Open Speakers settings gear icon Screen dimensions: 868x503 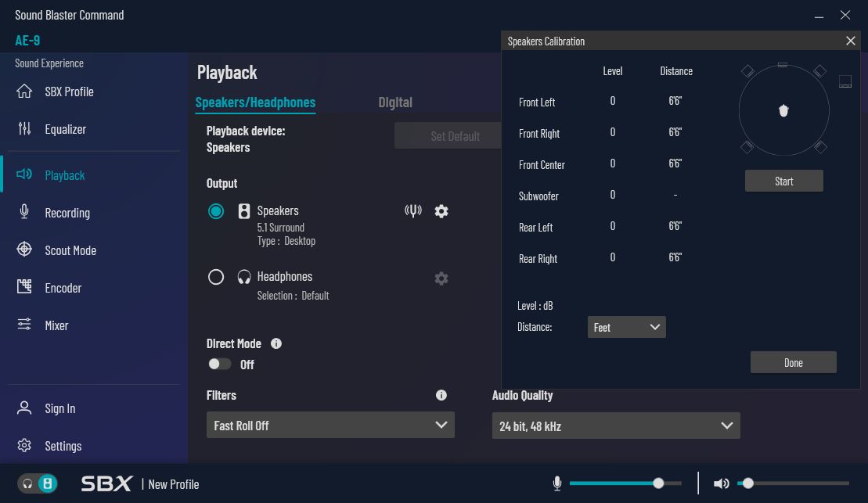click(x=441, y=211)
